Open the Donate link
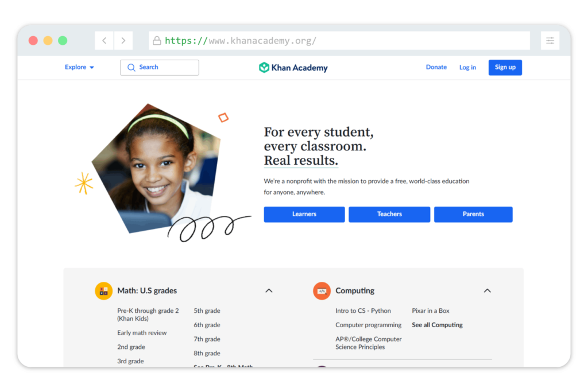The image size is (588, 392). coord(436,67)
